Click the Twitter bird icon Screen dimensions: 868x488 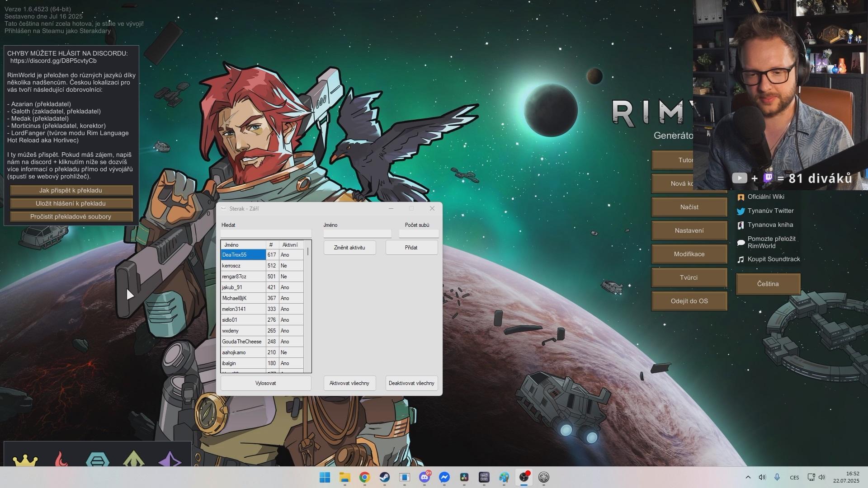click(x=741, y=211)
